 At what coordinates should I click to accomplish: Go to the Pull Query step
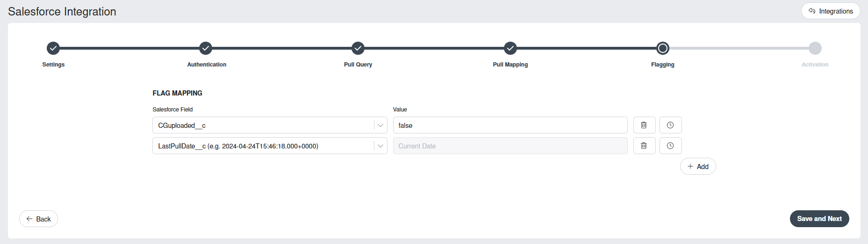pyautogui.click(x=358, y=48)
